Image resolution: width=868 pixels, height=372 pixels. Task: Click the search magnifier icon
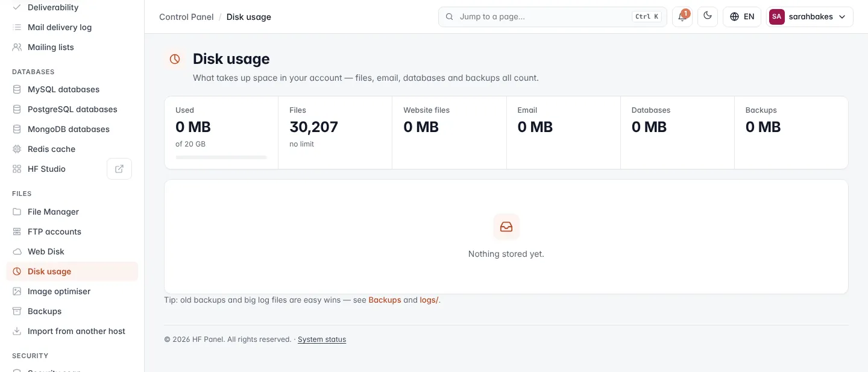[x=449, y=17]
